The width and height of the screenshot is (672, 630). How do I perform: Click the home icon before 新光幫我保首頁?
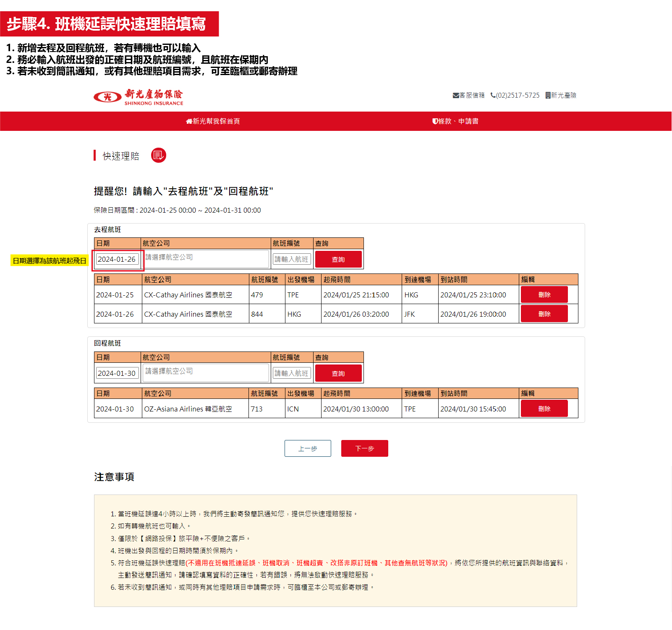tap(189, 121)
